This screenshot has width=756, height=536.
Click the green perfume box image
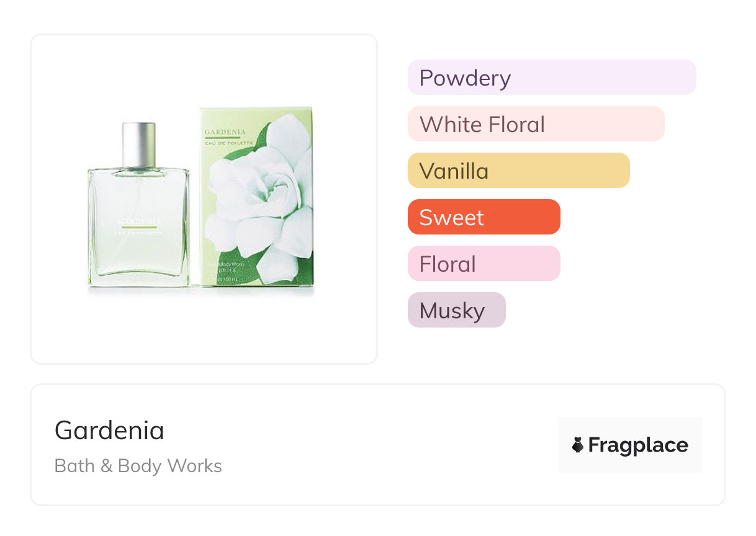(256, 196)
